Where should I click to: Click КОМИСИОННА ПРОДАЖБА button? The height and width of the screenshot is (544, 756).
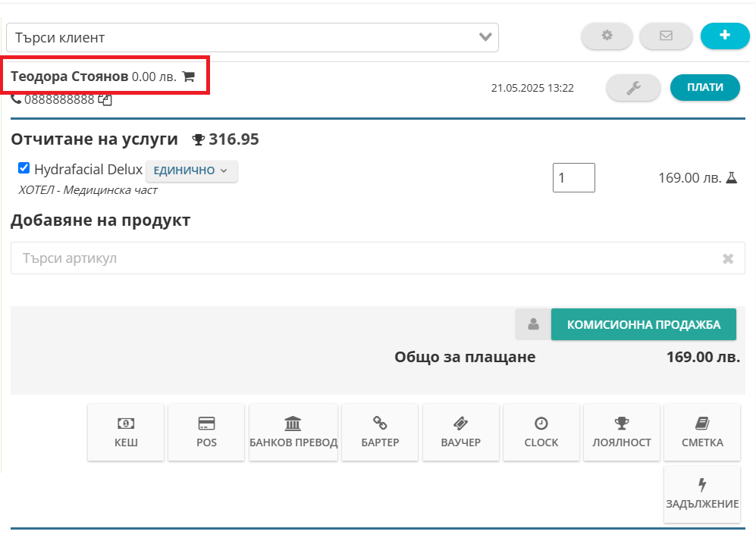[x=644, y=324]
